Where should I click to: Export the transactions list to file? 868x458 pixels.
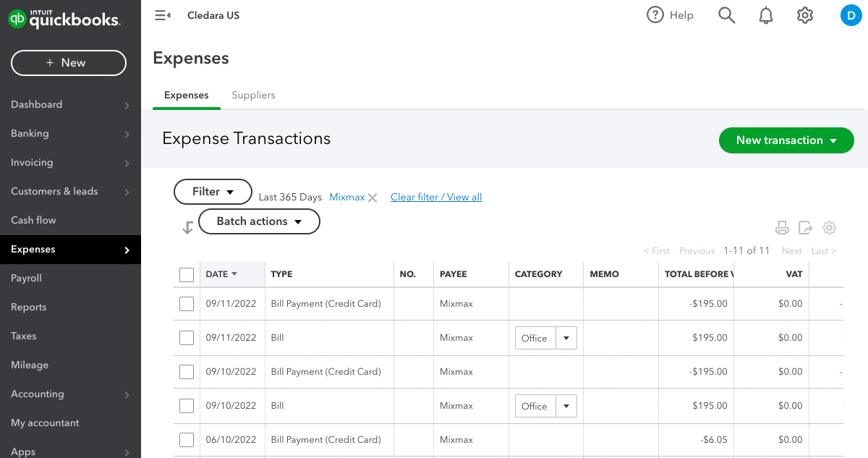806,228
